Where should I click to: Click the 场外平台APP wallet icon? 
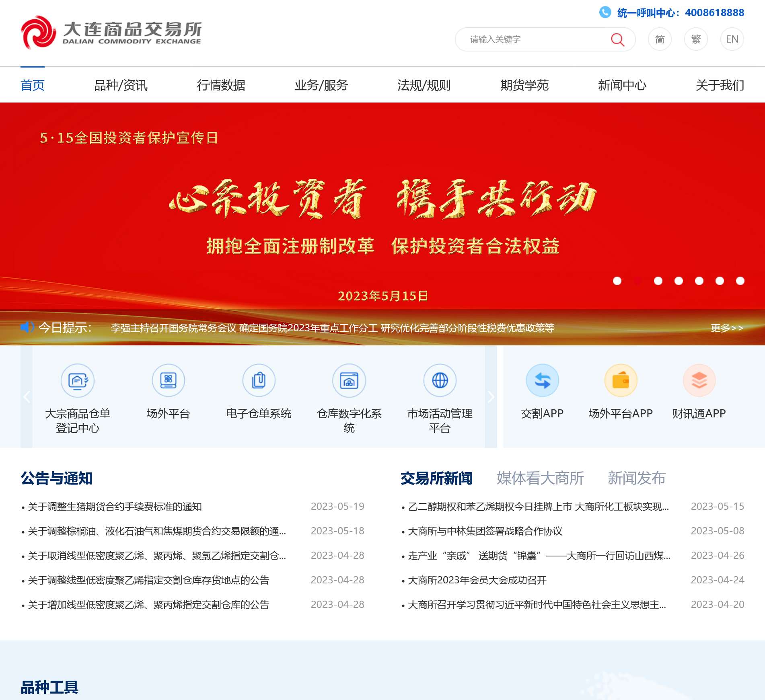click(621, 380)
